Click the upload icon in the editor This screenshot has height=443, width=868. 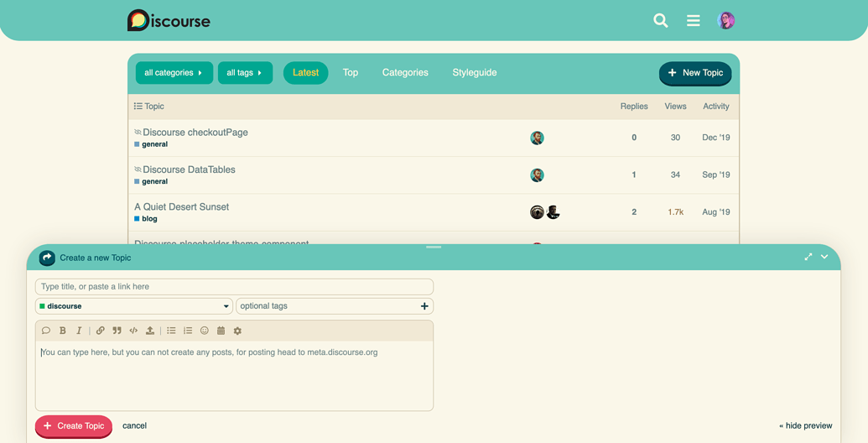150,331
